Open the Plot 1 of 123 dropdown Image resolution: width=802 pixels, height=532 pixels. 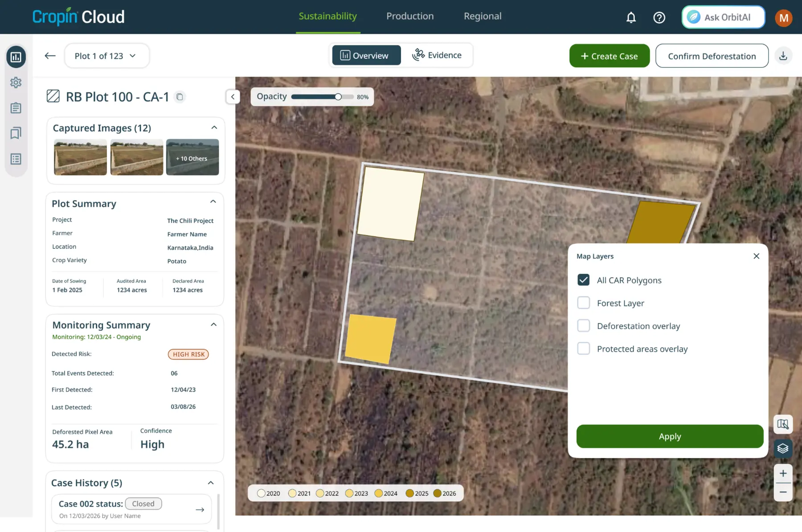(x=107, y=56)
